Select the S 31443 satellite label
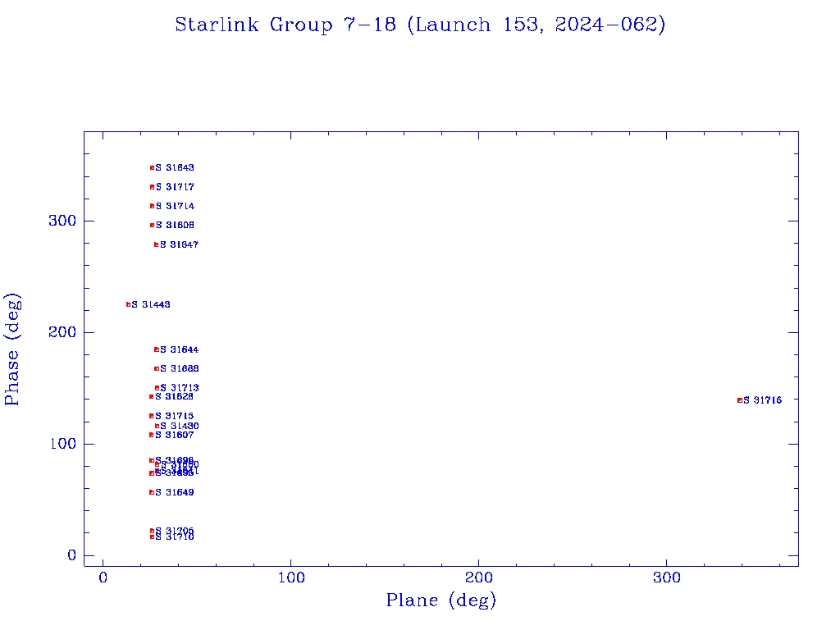The image size is (840, 630). (151, 304)
